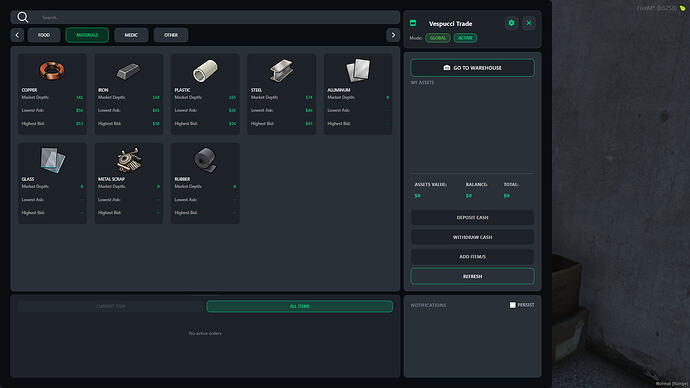Viewport: 690px width, 388px height.
Task: Open the Aluminum sheets item
Action: click(x=358, y=94)
